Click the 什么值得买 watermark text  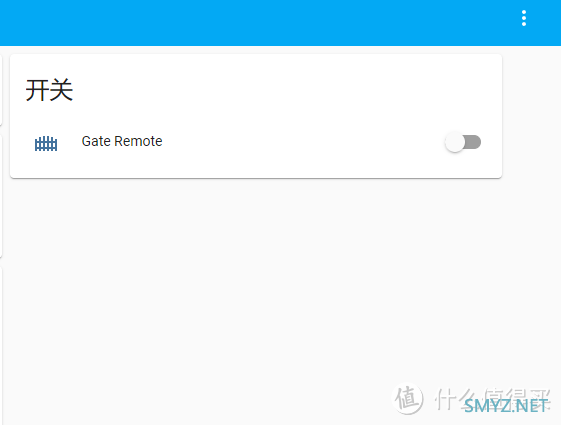pyautogui.click(x=492, y=397)
